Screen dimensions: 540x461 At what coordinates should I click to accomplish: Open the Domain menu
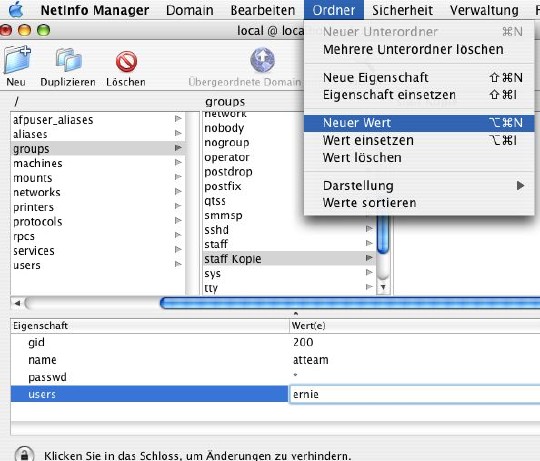pos(189,10)
